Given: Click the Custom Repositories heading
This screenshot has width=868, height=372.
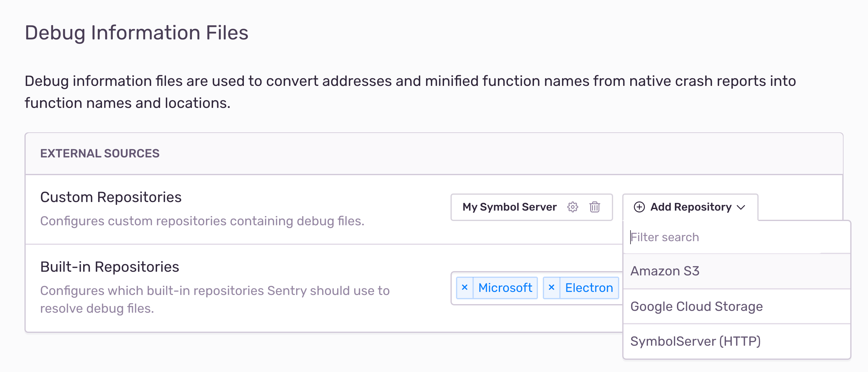Looking at the screenshot, I should [x=111, y=197].
